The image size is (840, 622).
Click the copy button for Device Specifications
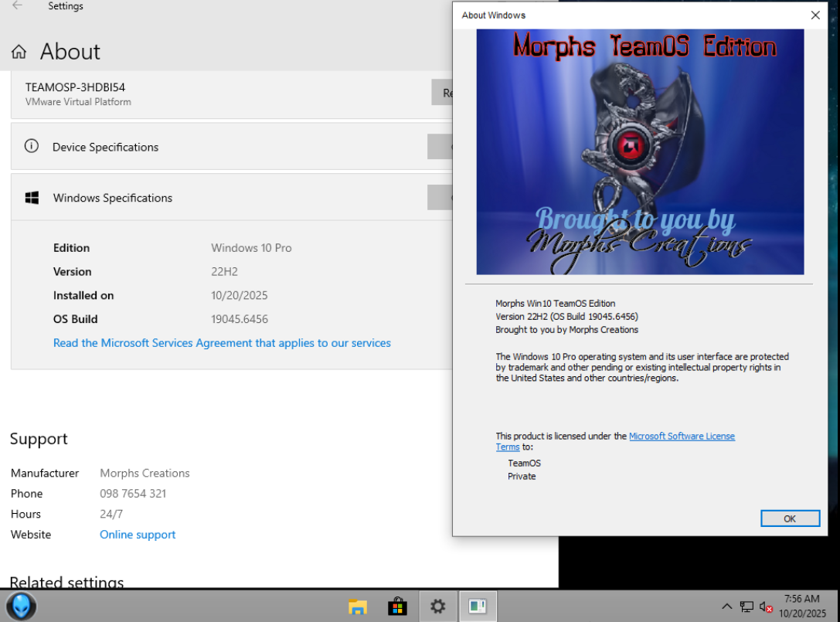[440, 147]
